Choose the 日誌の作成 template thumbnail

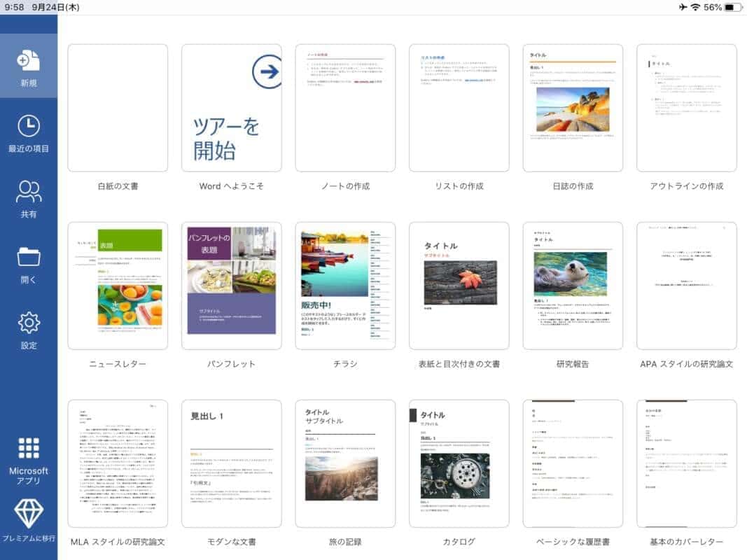pyautogui.click(x=573, y=108)
